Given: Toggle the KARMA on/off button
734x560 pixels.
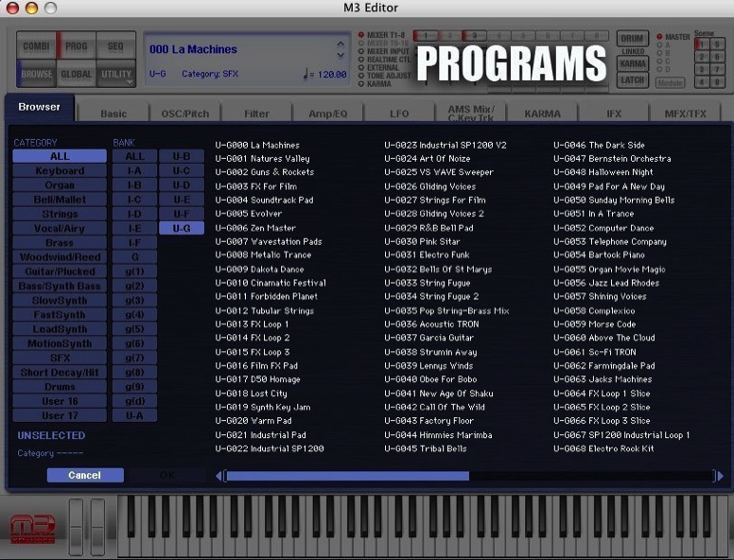Looking at the screenshot, I should [633, 63].
